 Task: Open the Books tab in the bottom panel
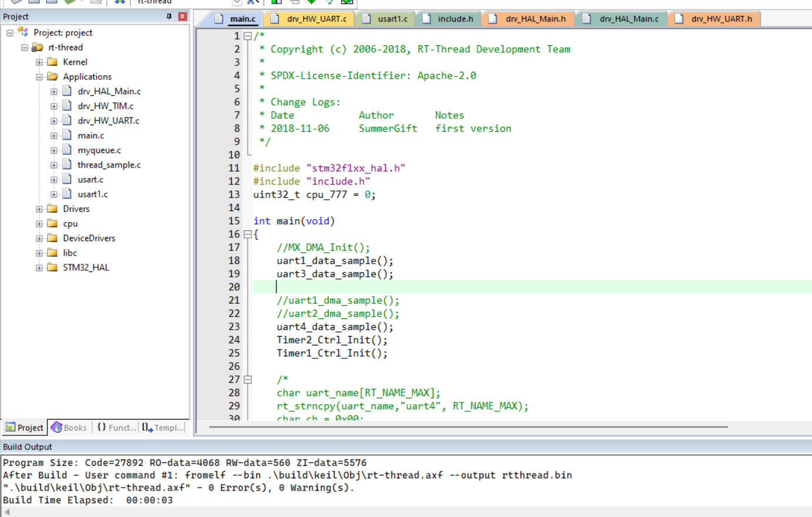pyautogui.click(x=69, y=428)
